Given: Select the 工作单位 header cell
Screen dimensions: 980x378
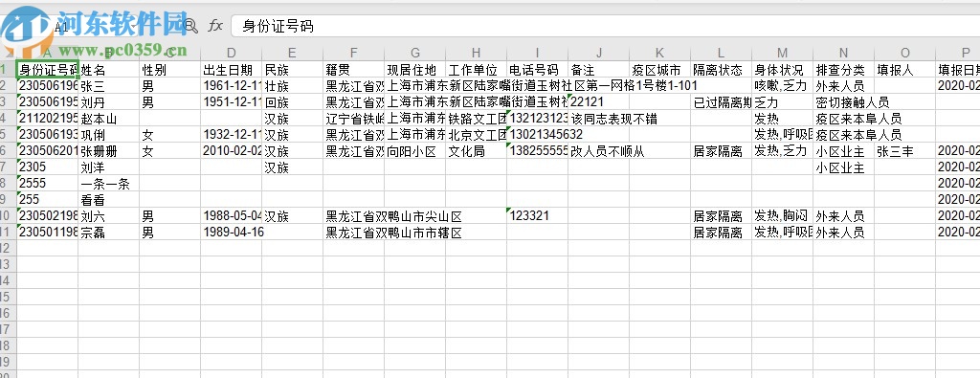Looking at the screenshot, I should point(477,69).
